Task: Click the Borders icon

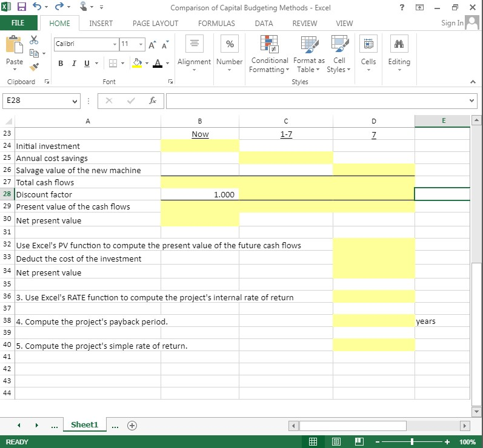Action: click(x=113, y=64)
